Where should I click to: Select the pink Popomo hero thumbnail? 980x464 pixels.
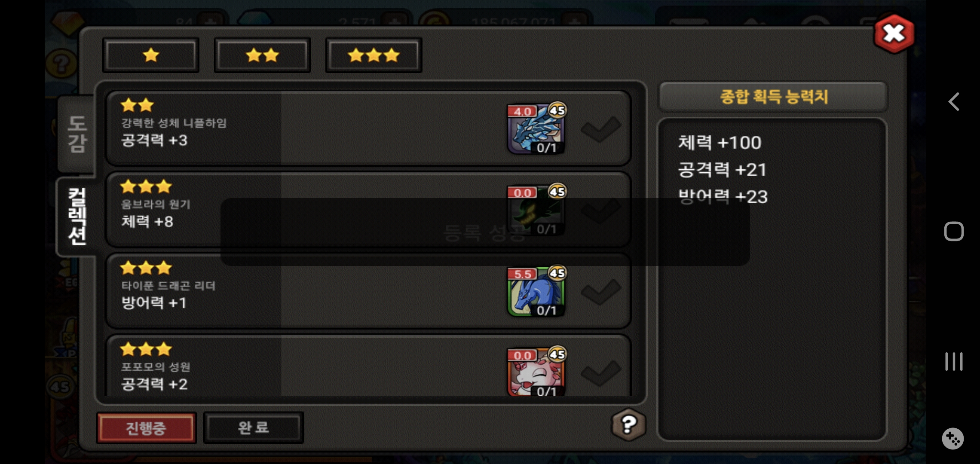536,372
